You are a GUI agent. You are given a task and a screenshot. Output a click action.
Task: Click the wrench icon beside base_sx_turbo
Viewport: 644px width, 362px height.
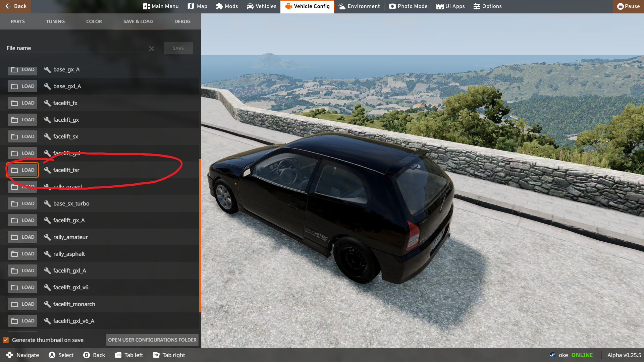coord(47,203)
